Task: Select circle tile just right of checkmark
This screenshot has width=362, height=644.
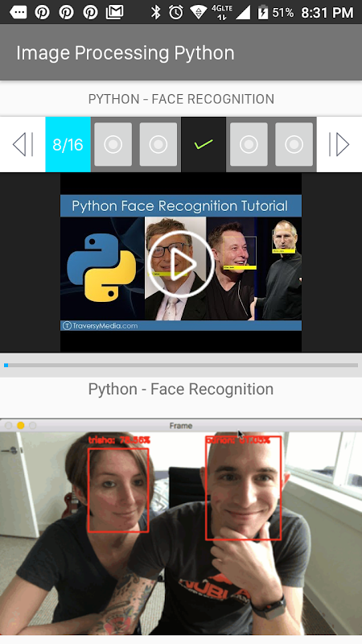Action: [x=249, y=144]
